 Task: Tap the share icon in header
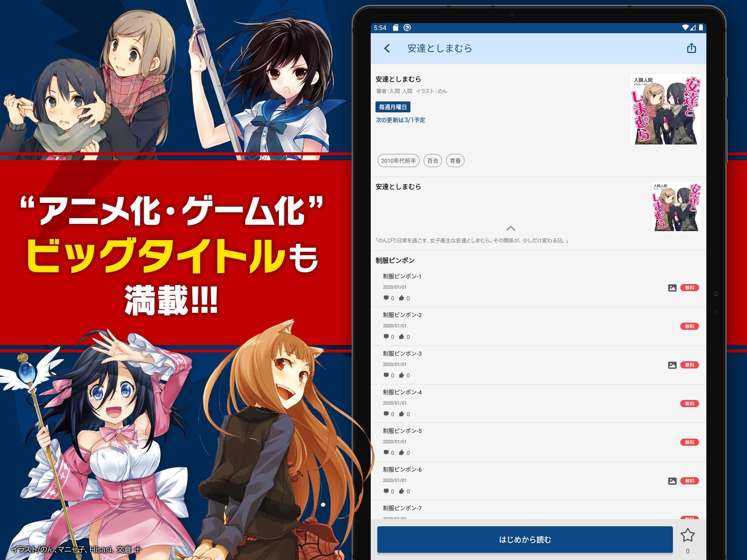691,48
